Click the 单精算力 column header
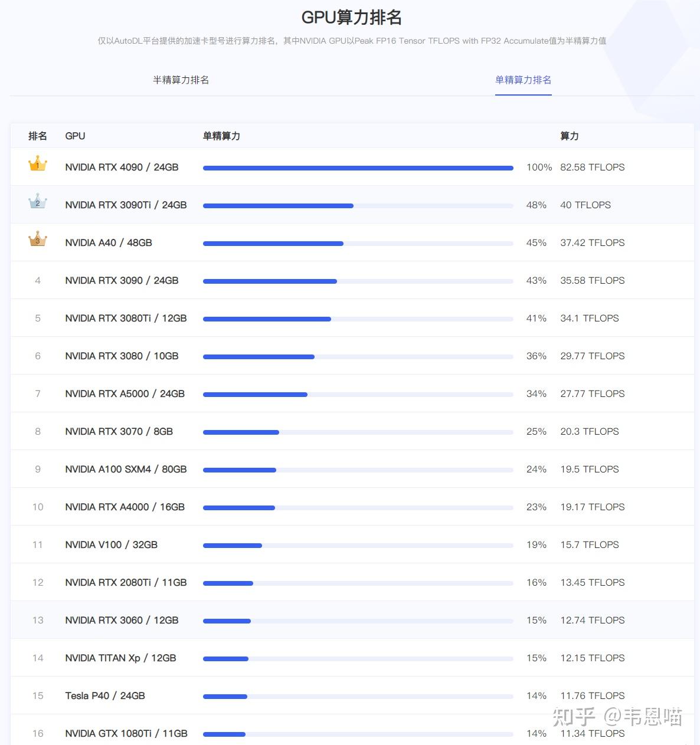The width and height of the screenshot is (700, 745). click(x=221, y=136)
